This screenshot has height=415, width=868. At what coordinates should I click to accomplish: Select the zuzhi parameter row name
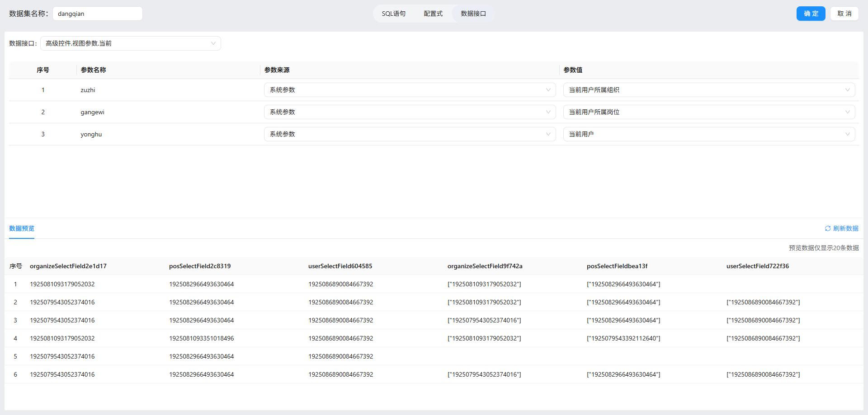pos(88,90)
